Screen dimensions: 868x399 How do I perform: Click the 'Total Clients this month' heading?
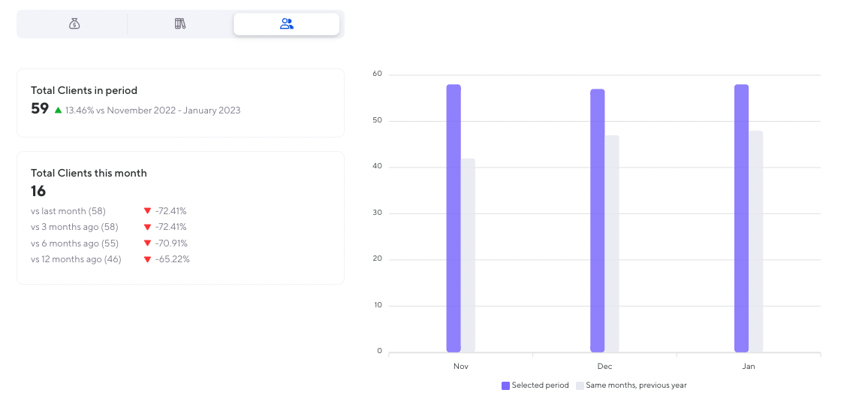point(89,173)
